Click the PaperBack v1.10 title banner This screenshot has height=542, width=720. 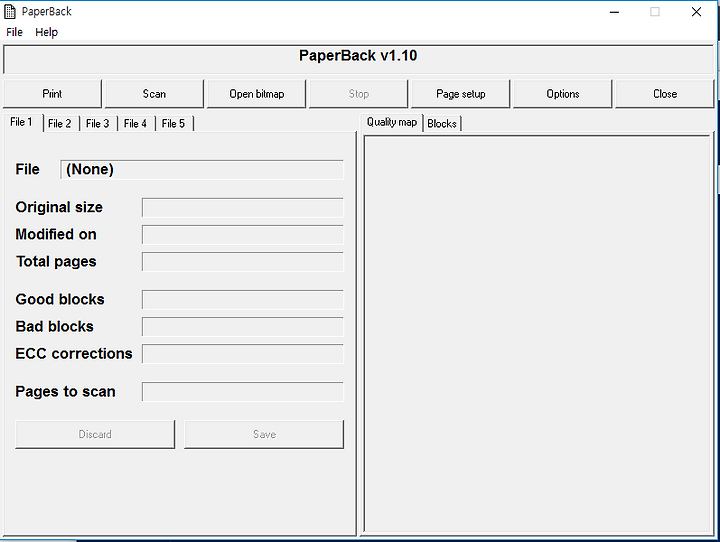(x=358, y=59)
